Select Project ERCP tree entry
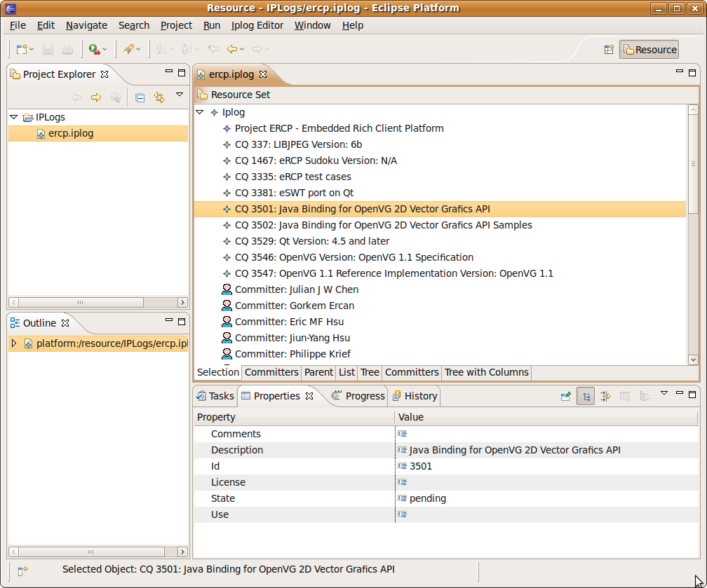The width and height of the screenshot is (707, 588). (339, 128)
